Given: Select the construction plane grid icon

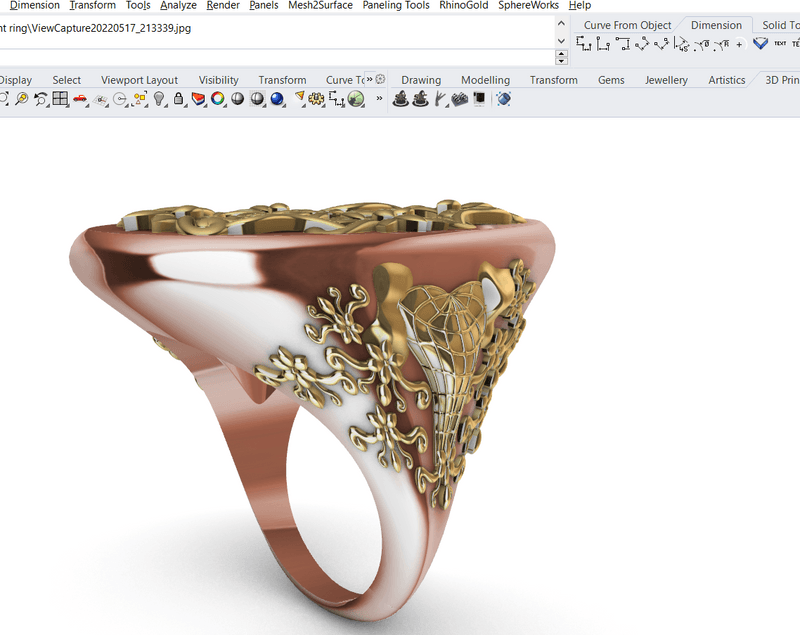Looking at the screenshot, I should (100, 99).
